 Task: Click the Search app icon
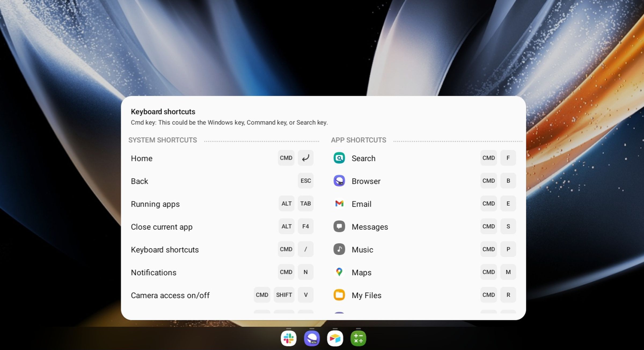pyautogui.click(x=339, y=158)
